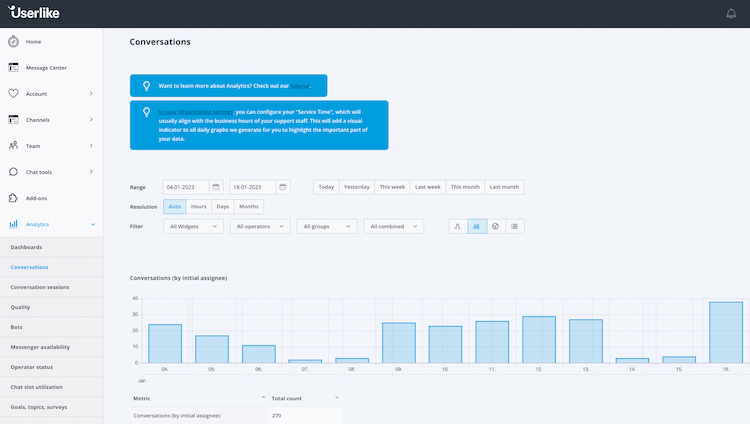Open the All operators filter dropdown
The image size is (750, 424).
coord(260,227)
